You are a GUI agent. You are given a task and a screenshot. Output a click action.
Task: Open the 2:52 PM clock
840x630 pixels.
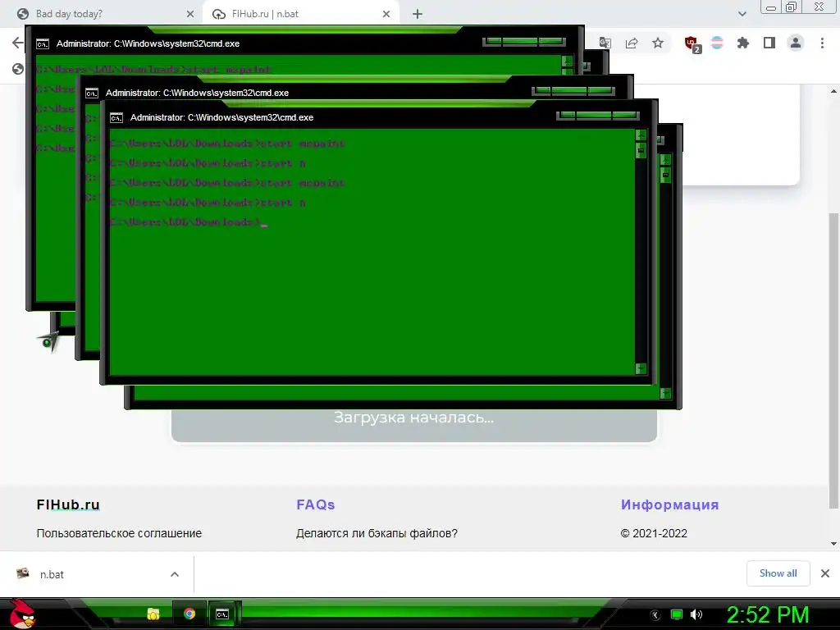pos(767,614)
